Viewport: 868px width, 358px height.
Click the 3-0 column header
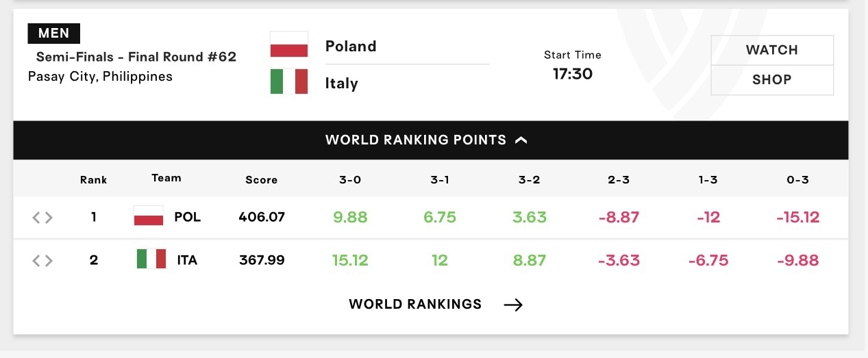pos(350,179)
